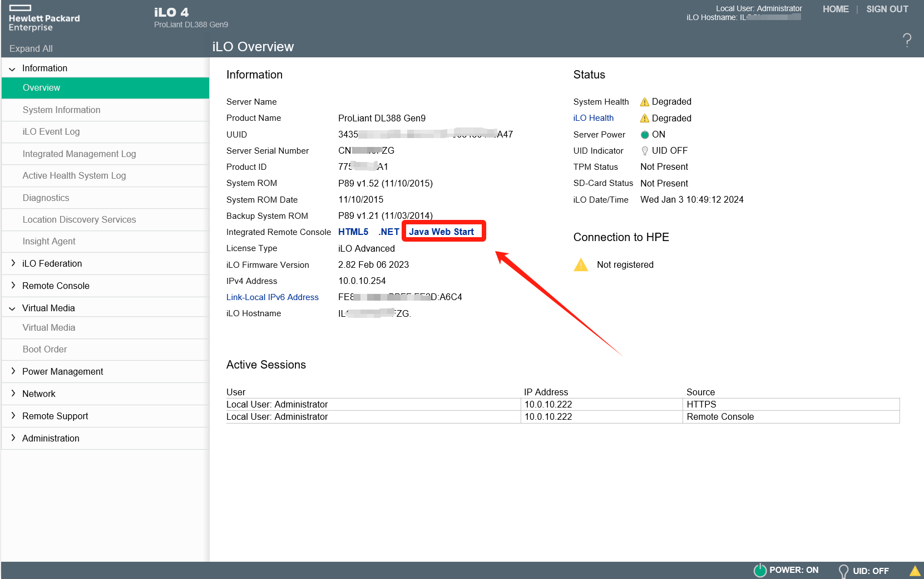Viewport: 924px width, 579px height.
Task: Open the Integrated Management Log
Action: click(79, 154)
